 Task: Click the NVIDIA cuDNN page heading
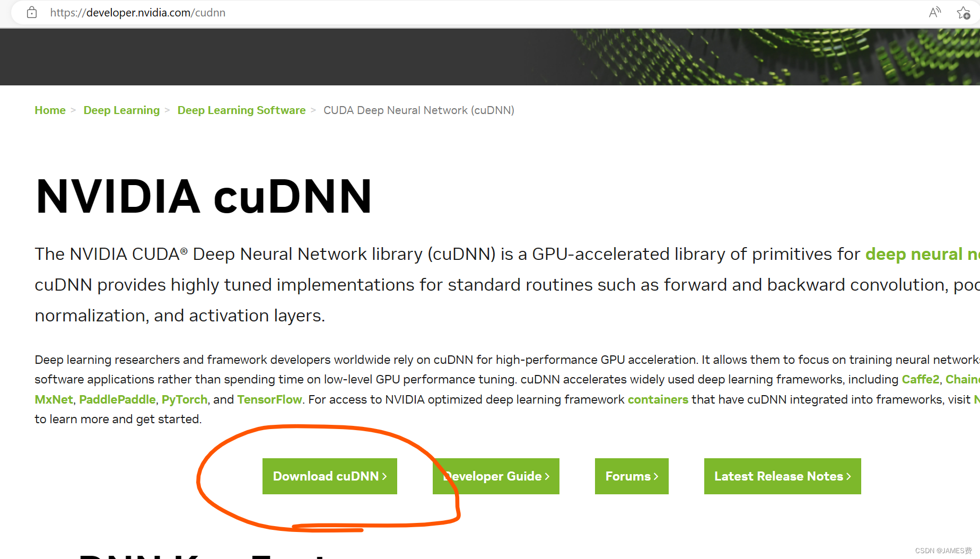tap(204, 197)
